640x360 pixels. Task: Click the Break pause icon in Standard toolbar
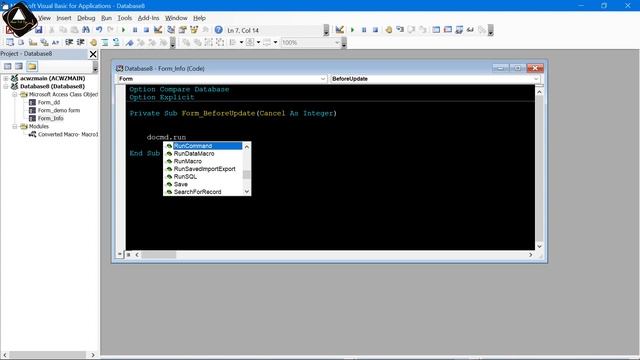tap(135, 30)
